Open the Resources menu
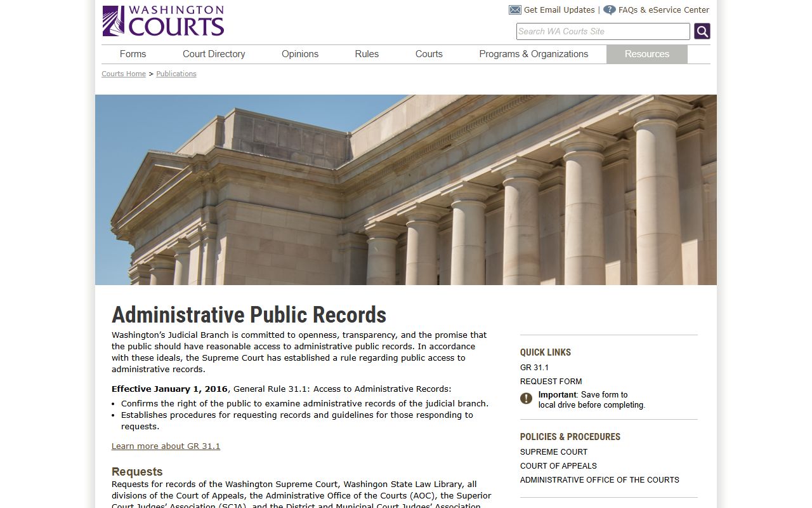 tap(647, 54)
